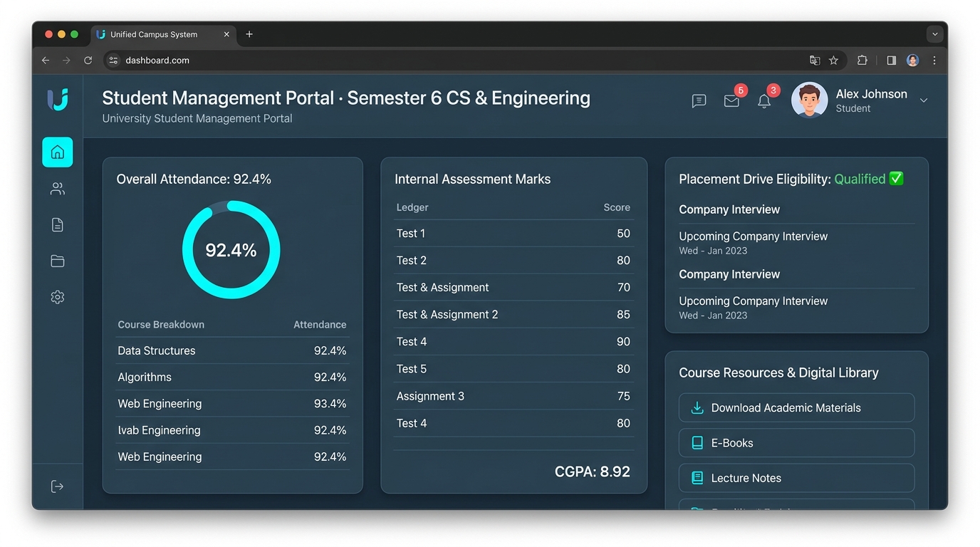Viewport: 980px width, 547px height.
Task: Click the Data Structures attendance row
Action: (232, 350)
